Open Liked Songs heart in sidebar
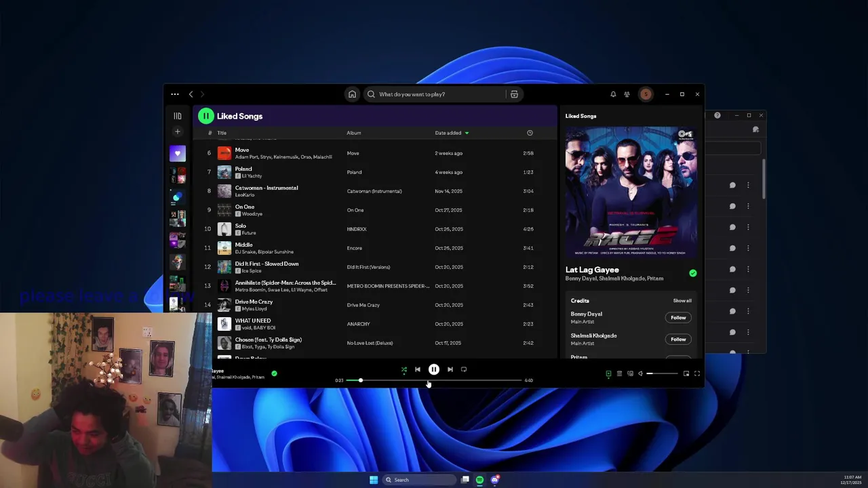Viewport: 868px width, 488px height. (x=178, y=154)
